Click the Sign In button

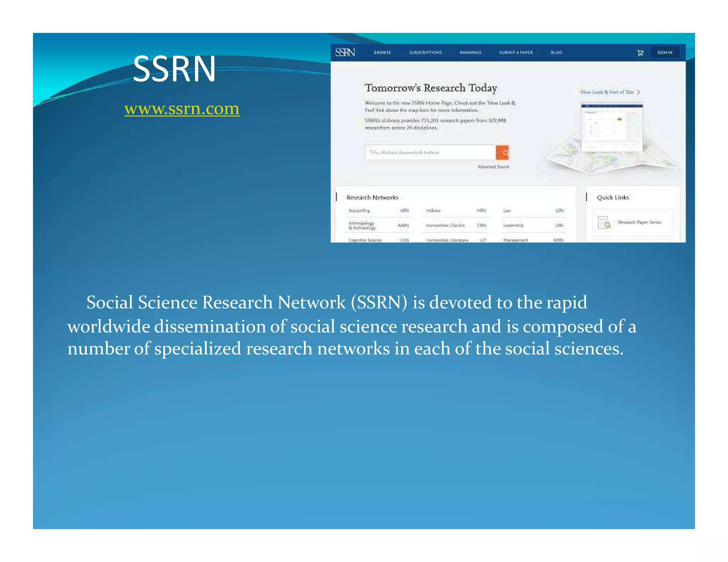point(665,52)
